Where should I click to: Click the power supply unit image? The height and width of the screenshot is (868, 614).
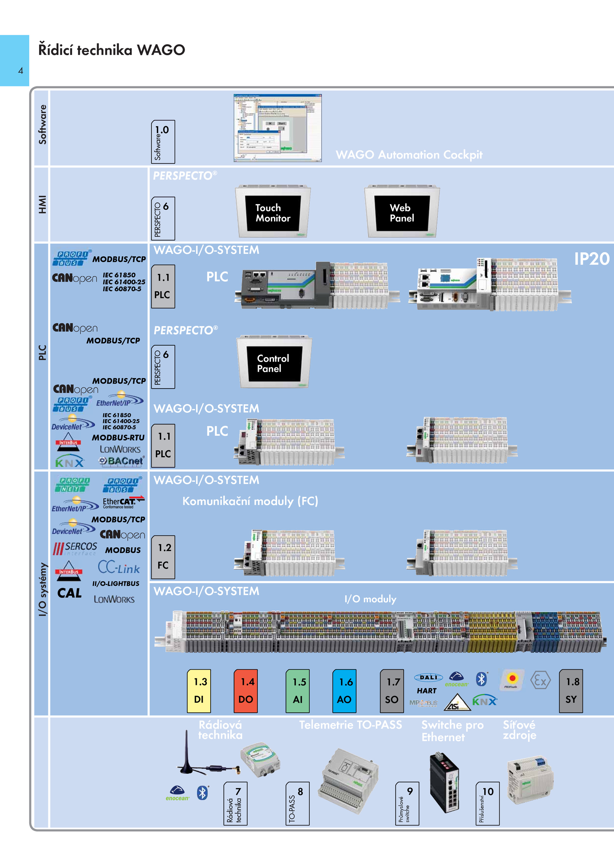click(531, 780)
